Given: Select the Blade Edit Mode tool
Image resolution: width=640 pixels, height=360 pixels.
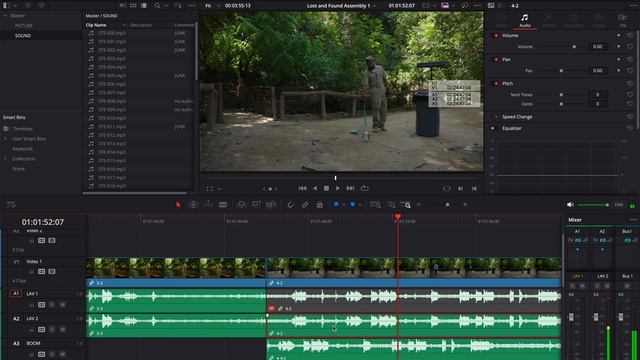Looking at the screenshot, I should coord(223,204).
